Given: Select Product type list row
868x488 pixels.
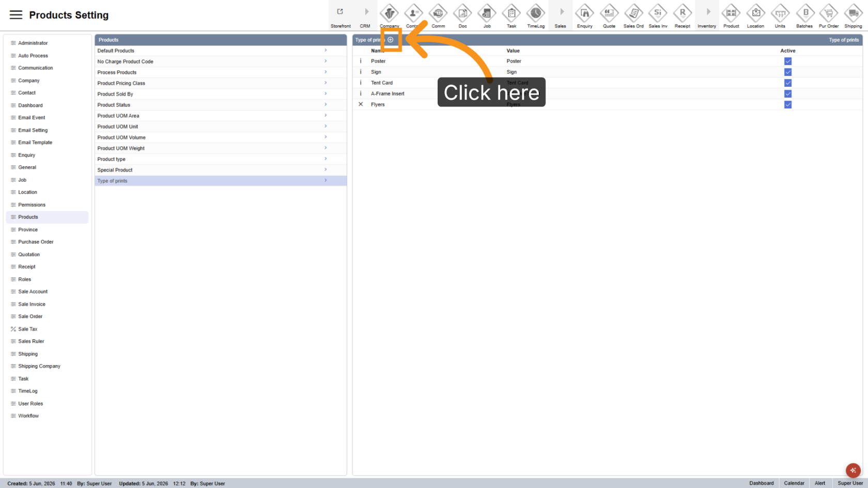Looking at the screenshot, I should click(221, 159).
